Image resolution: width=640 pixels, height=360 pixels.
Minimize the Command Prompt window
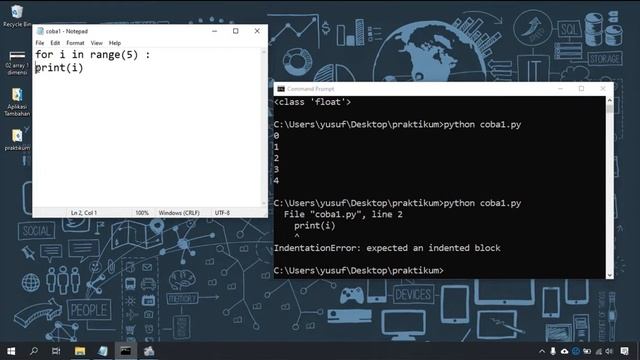560,89
